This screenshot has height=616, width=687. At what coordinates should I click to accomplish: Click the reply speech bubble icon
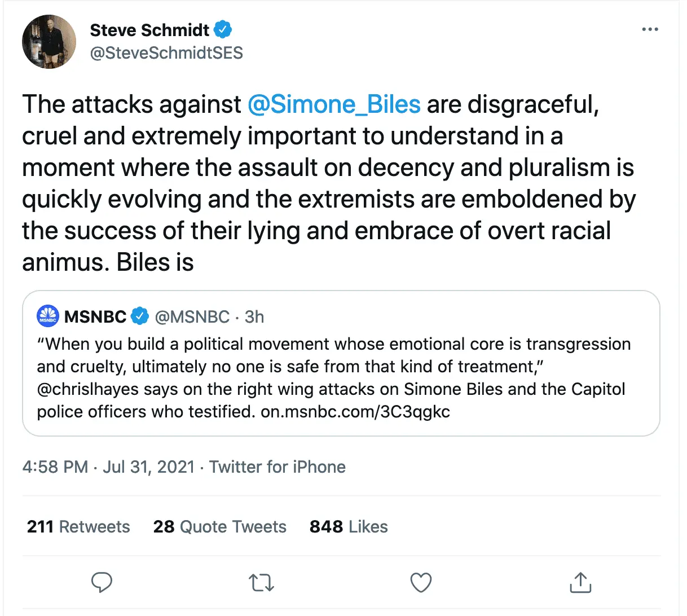point(102,583)
